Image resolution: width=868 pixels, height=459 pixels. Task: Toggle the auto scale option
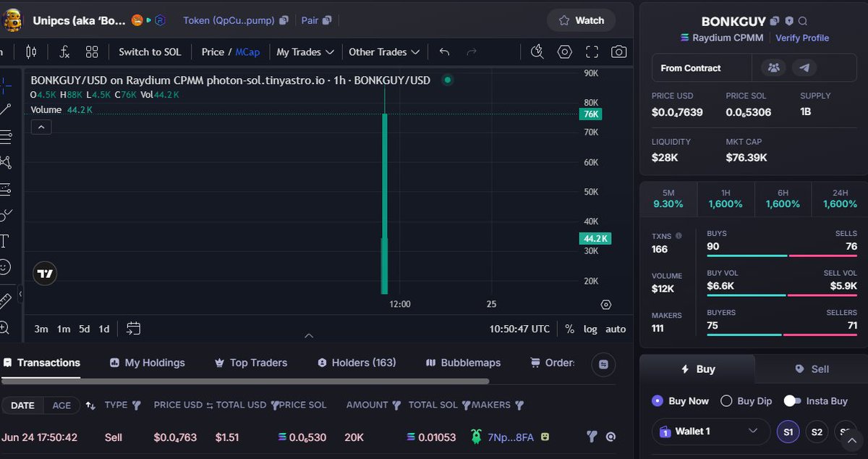click(616, 329)
